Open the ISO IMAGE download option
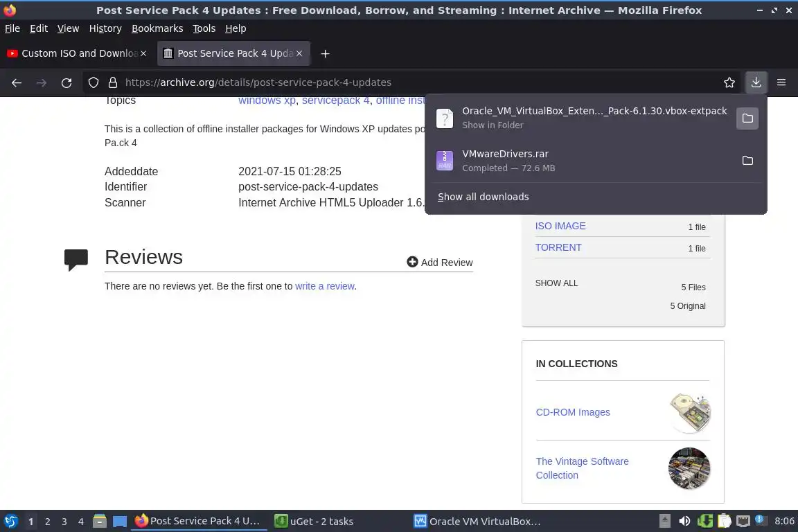 (x=560, y=226)
